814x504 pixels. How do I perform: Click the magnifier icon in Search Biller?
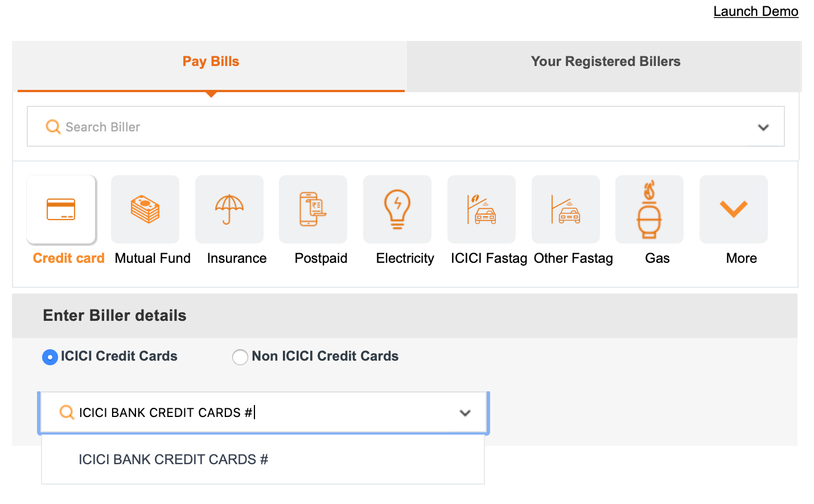coord(53,126)
